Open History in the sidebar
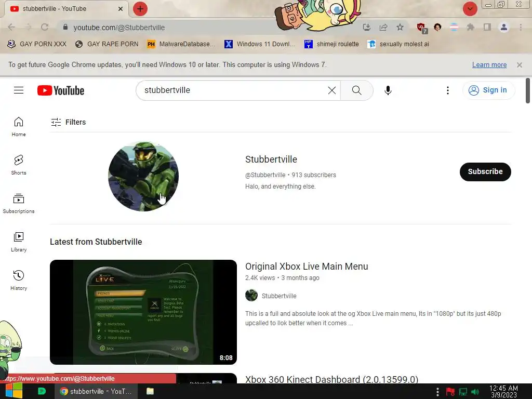Viewport: 532px width, 399px height. click(19, 281)
